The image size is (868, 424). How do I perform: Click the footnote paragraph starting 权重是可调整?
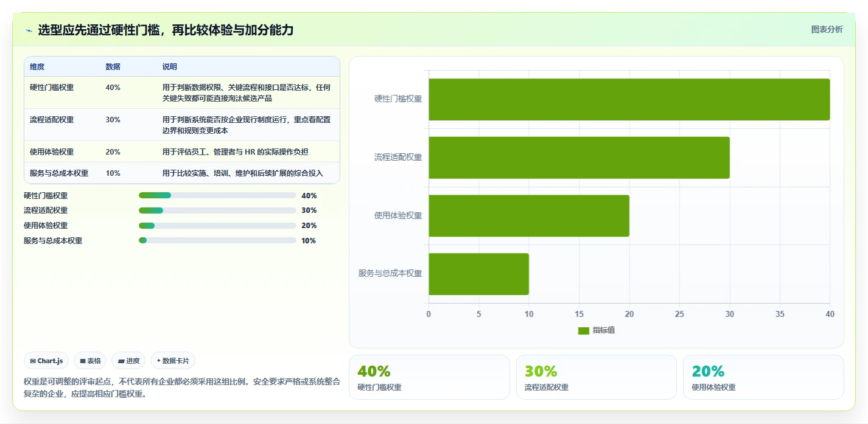[181, 388]
